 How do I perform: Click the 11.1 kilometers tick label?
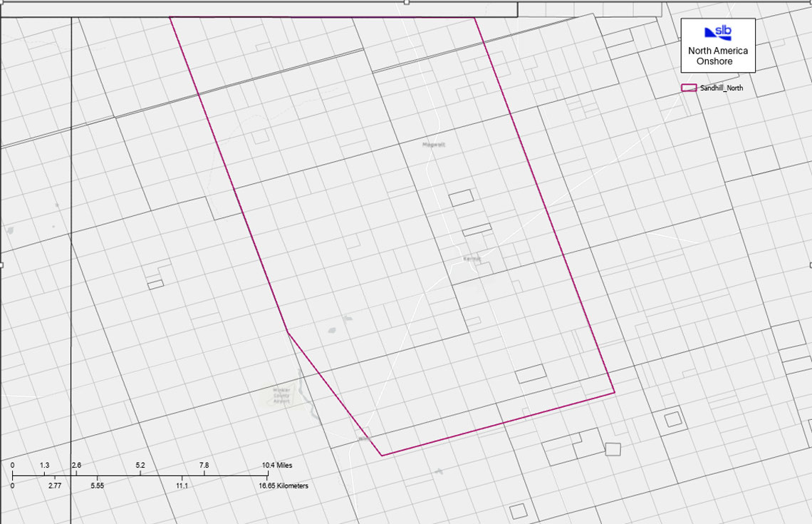[x=182, y=486]
